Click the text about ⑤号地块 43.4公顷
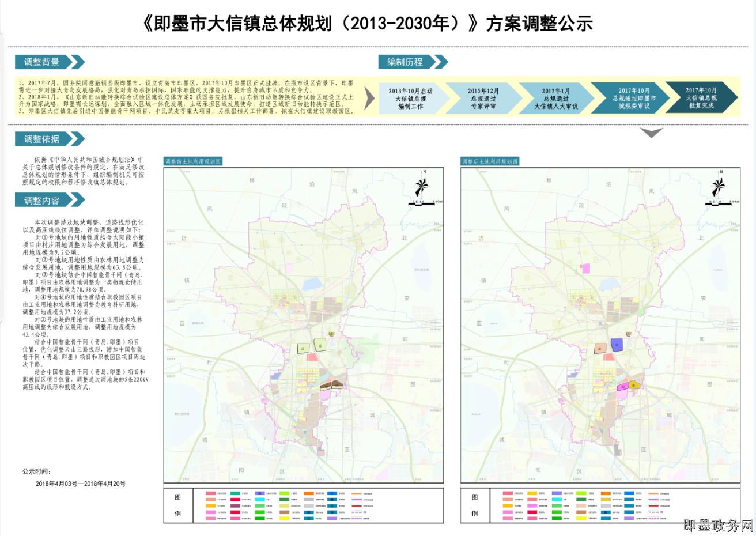The height and width of the screenshot is (536, 756). pos(84,327)
